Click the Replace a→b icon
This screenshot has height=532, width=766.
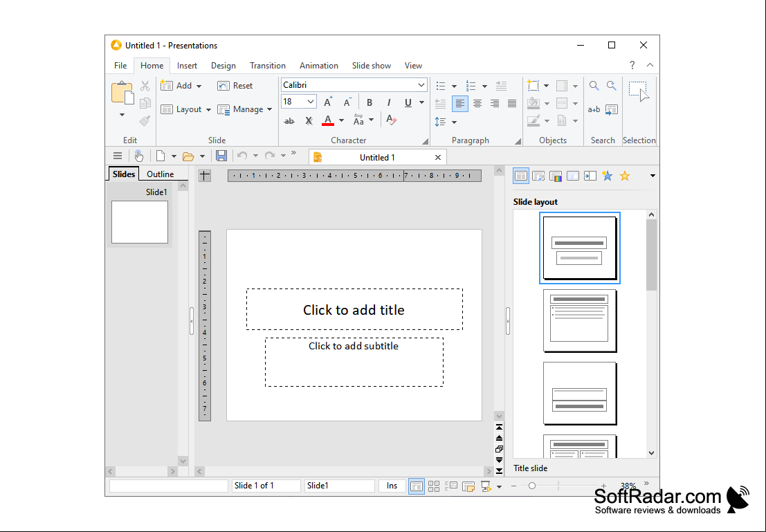[594, 109]
